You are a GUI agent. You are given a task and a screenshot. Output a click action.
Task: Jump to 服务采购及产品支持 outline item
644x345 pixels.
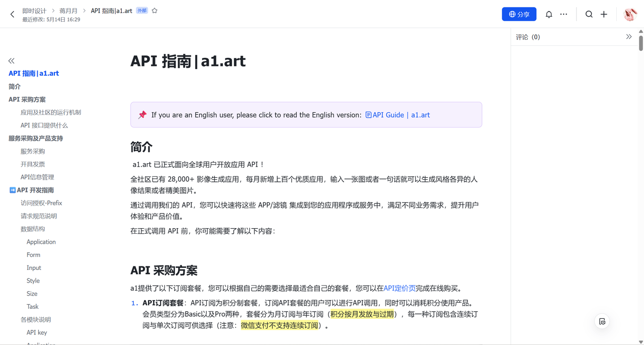[x=36, y=139]
